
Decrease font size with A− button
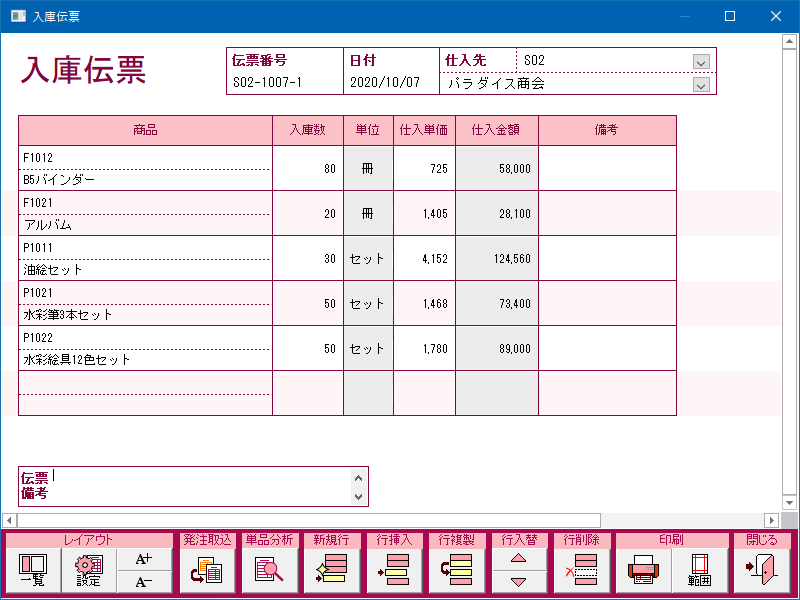[x=144, y=582]
